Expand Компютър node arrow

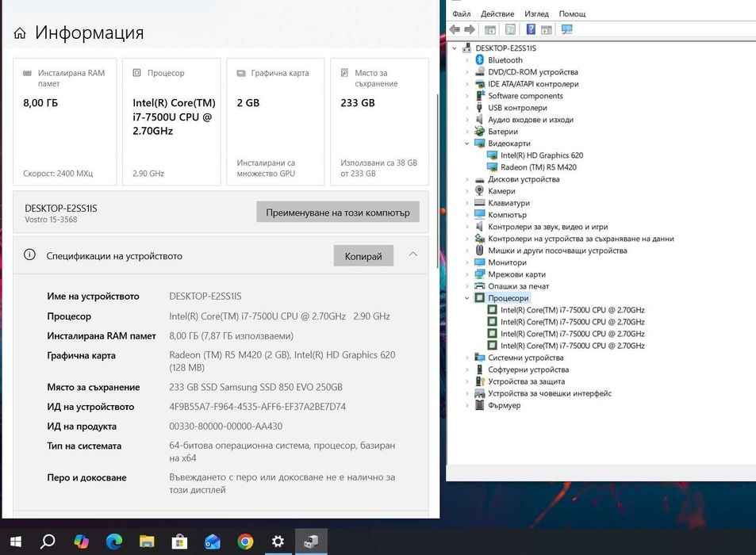coord(466,215)
